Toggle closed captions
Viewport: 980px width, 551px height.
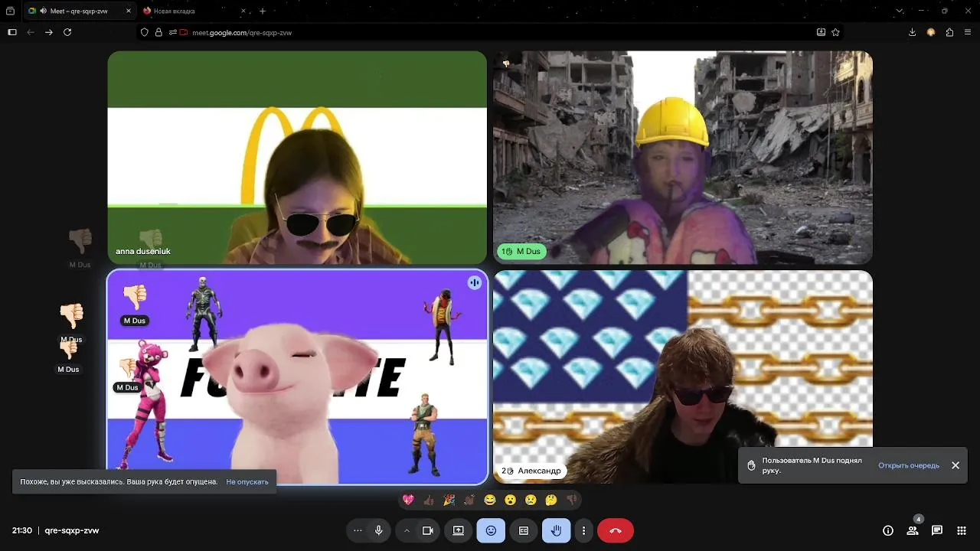tap(524, 530)
